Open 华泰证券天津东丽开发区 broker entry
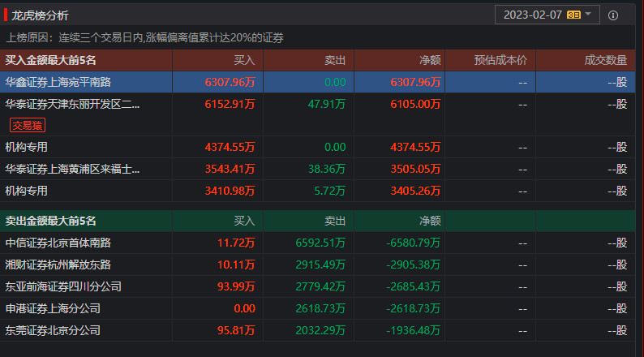The height and width of the screenshot is (357, 644). click(72, 104)
